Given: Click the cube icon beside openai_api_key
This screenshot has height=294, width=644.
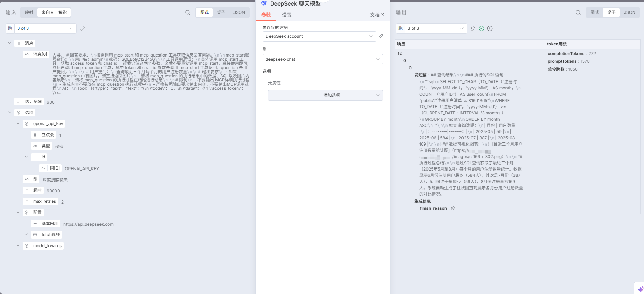Looking at the screenshot, I should [x=27, y=124].
